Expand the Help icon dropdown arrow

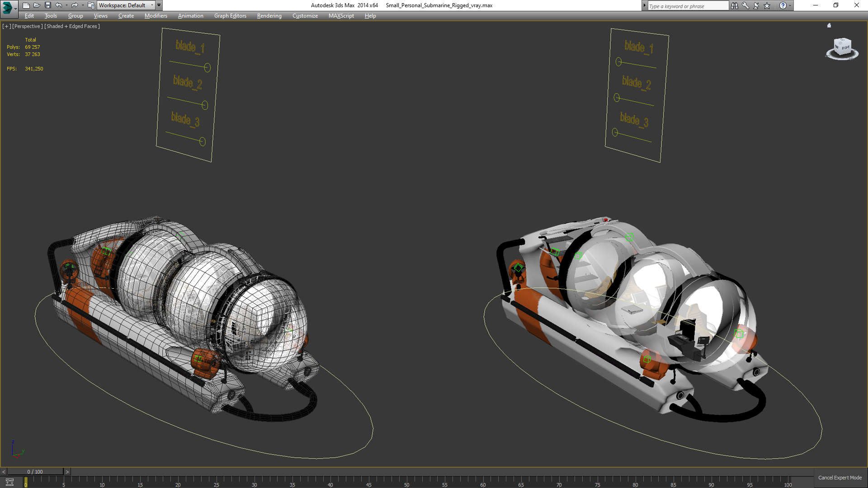pyautogui.click(x=790, y=5)
